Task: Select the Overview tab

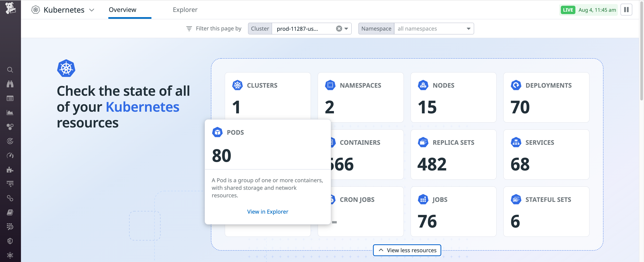Action: (x=122, y=10)
